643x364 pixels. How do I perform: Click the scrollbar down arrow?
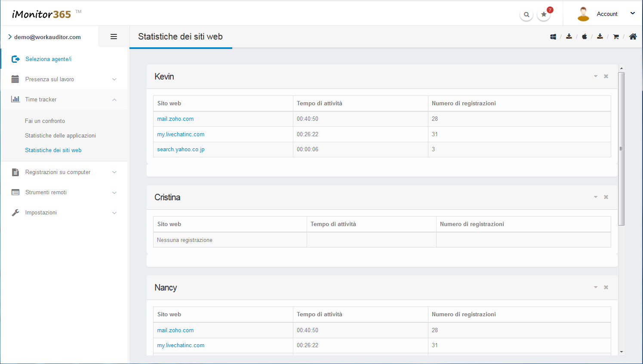pyautogui.click(x=621, y=352)
